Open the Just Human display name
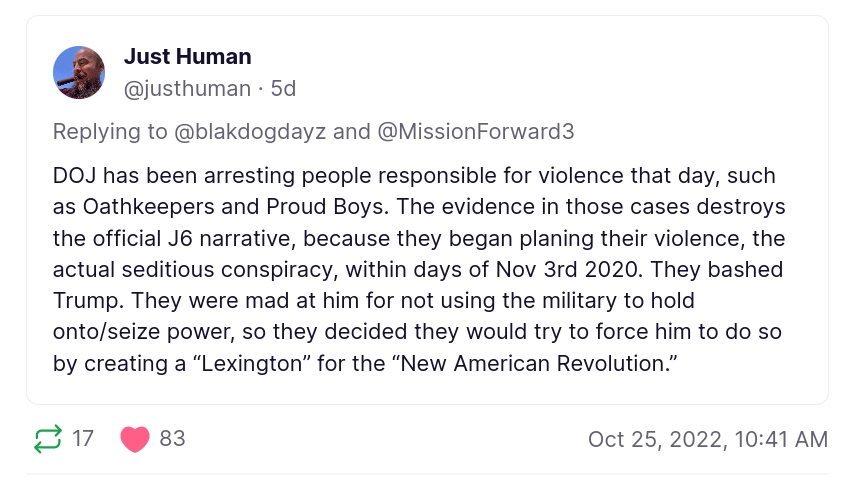862x483 pixels. tap(187, 56)
